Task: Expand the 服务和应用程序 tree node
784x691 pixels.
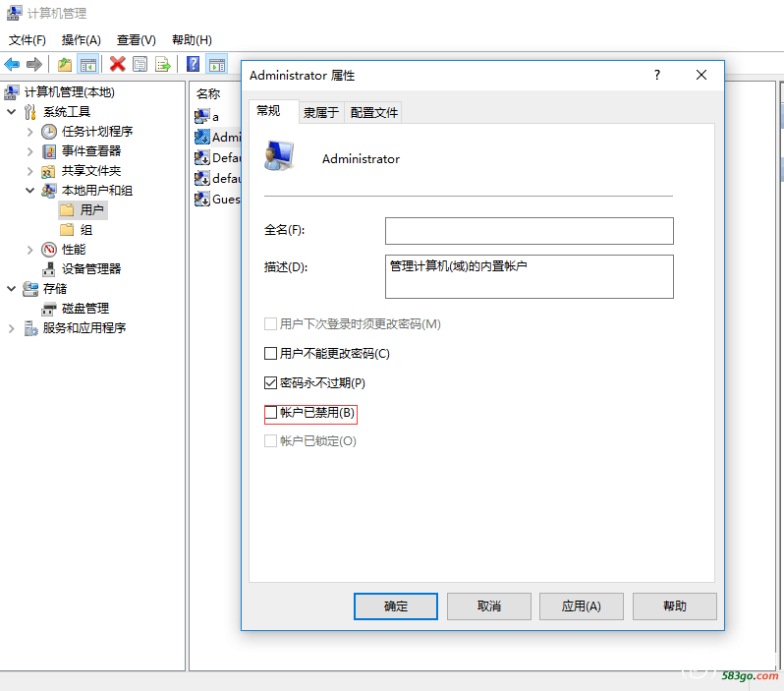Action: point(12,328)
